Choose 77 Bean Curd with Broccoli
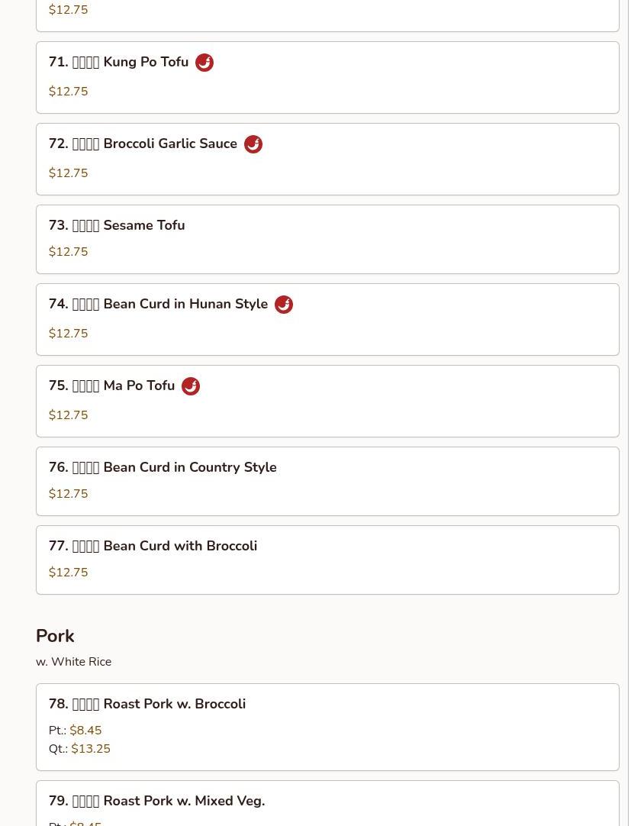Viewport: 644px width, 826px height. (327, 560)
